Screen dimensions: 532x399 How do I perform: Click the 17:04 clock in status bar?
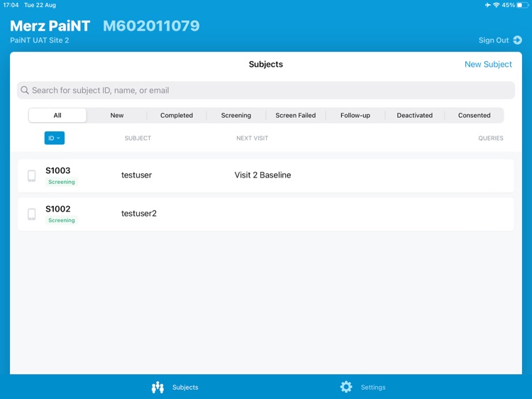click(11, 5)
